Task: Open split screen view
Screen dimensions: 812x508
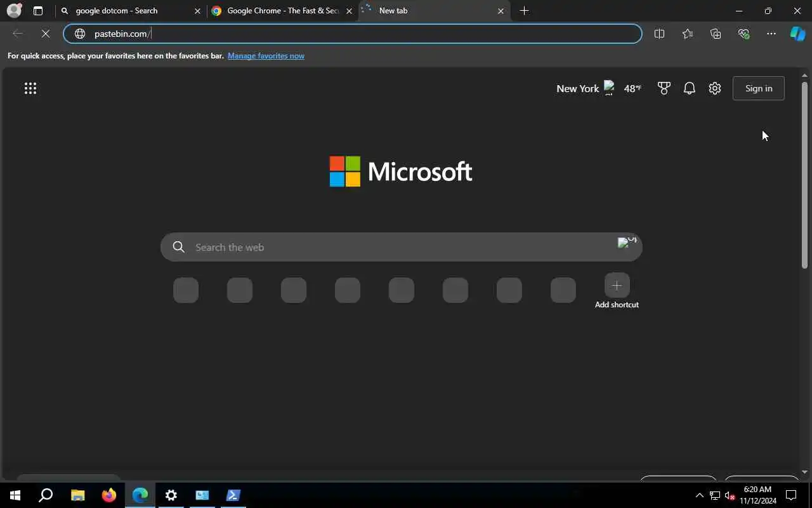Action: [659, 34]
